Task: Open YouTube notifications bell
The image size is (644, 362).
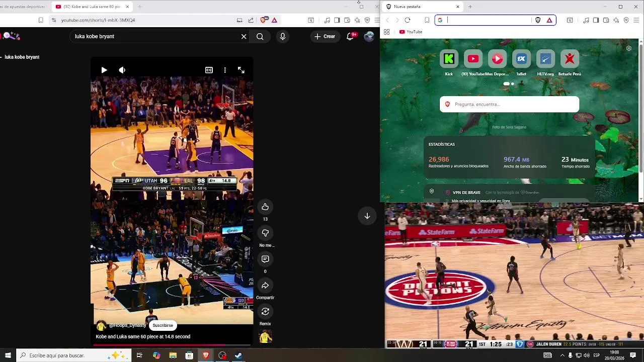Action: pos(350,36)
